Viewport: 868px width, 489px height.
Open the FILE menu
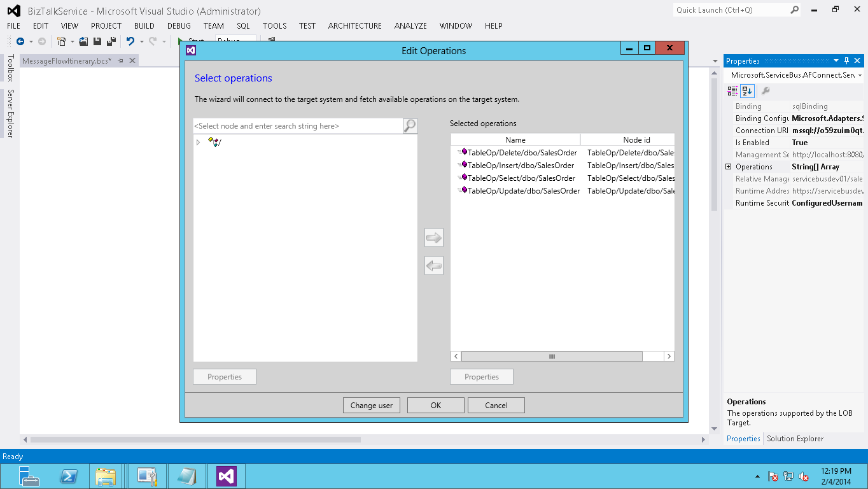click(14, 26)
